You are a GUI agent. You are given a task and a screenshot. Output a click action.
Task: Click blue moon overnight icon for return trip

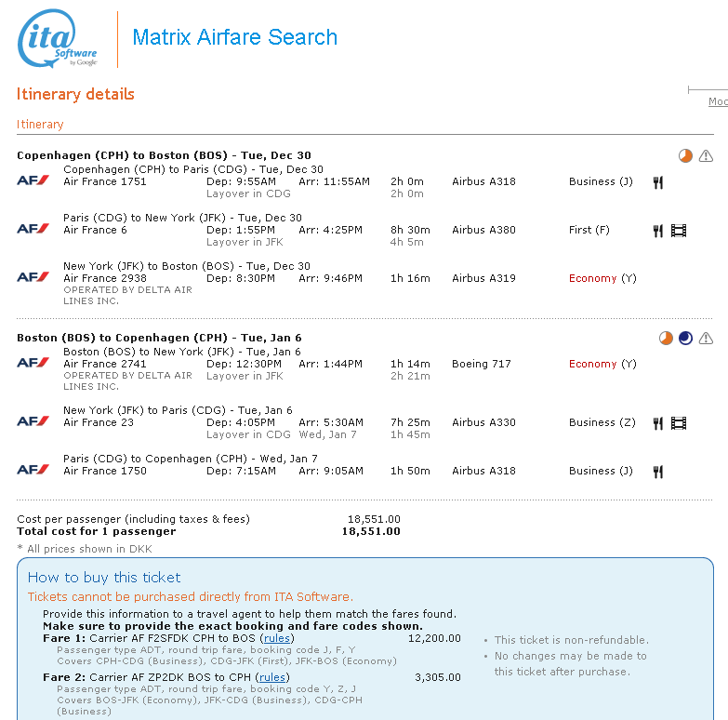click(x=685, y=339)
